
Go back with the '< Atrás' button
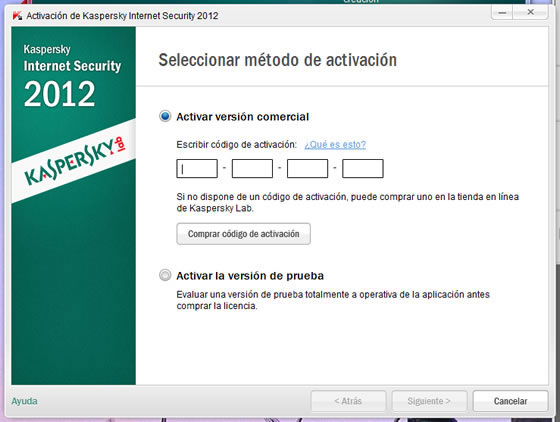tap(349, 401)
